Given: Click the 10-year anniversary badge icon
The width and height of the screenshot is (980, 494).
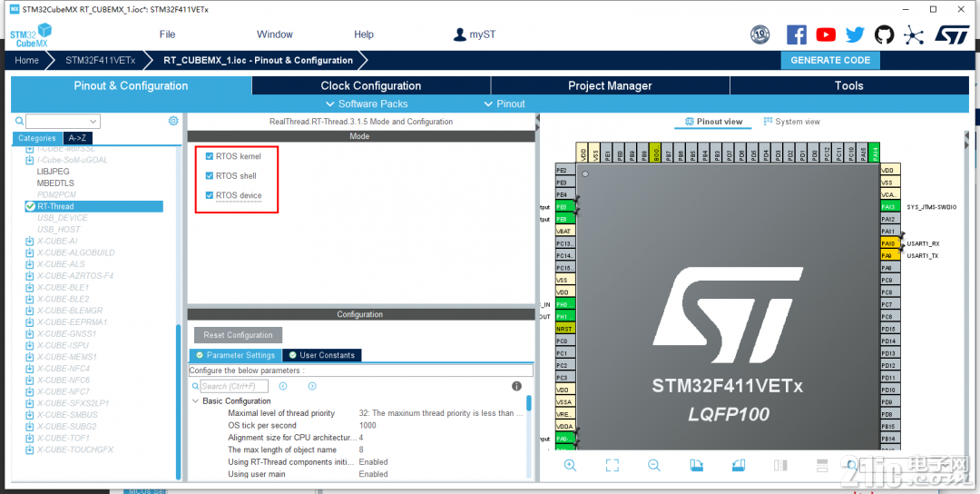Looking at the screenshot, I should (759, 35).
